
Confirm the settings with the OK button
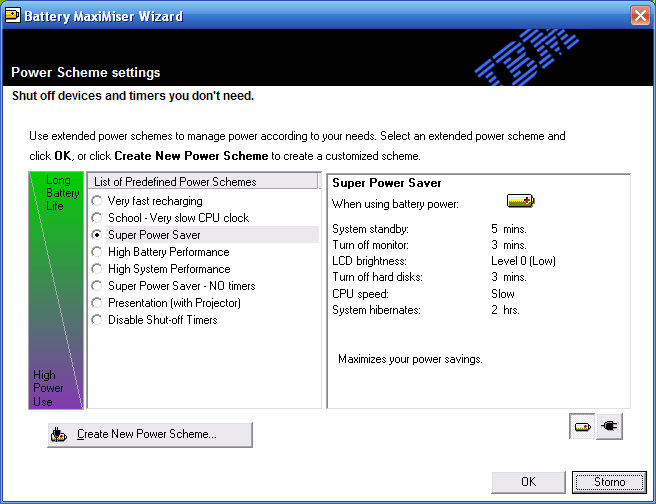tap(528, 482)
